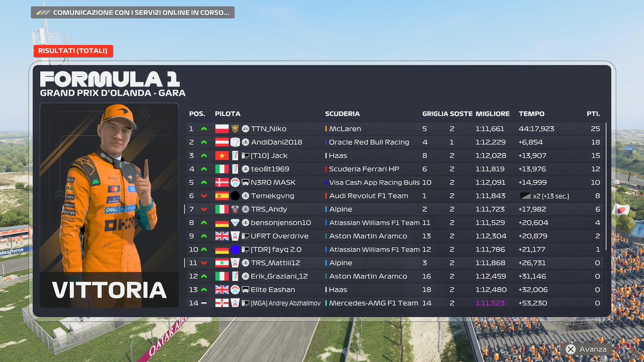Click the German flag beside bensonjenson10

tap(222, 223)
